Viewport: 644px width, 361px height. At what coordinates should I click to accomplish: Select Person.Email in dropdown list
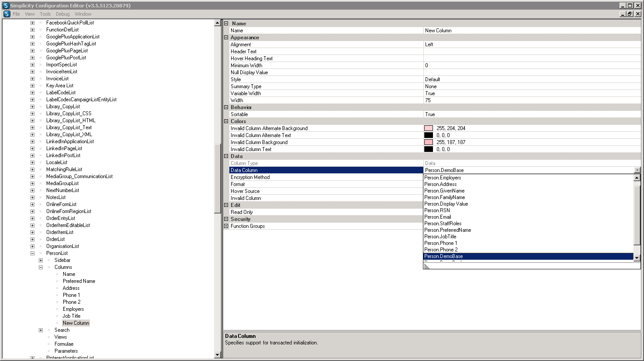(528, 217)
